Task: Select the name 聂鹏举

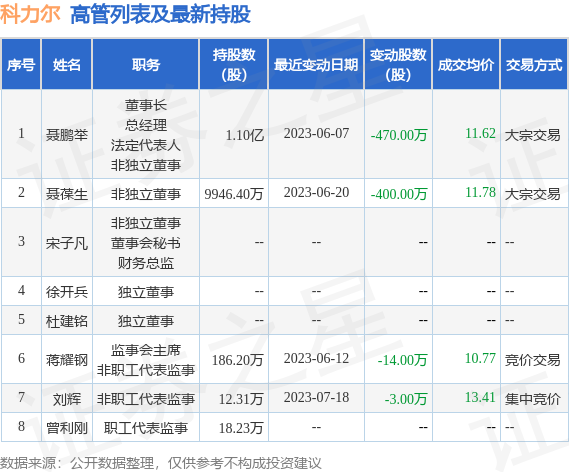Action: (x=67, y=135)
